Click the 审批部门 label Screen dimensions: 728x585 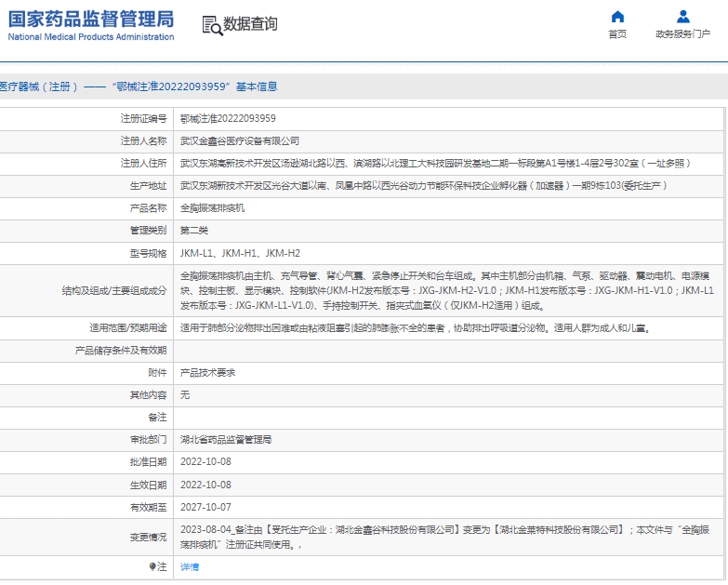point(148,440)
